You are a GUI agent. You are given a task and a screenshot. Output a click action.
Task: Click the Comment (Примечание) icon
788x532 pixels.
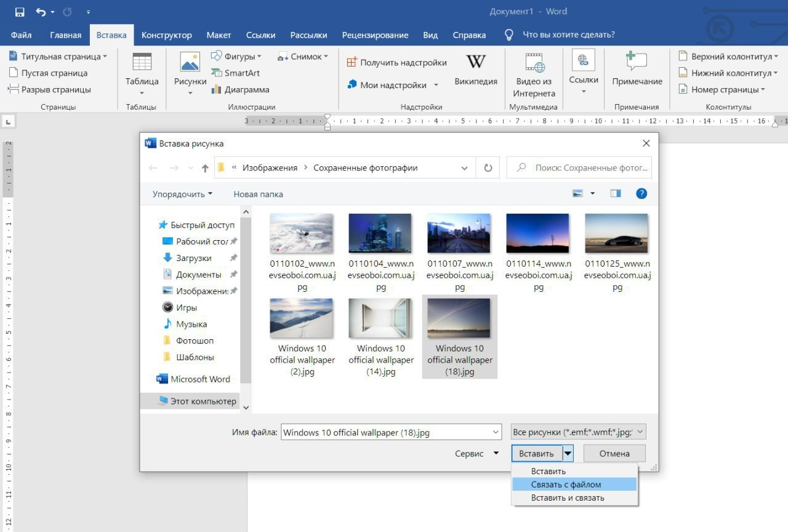point(637,62)
